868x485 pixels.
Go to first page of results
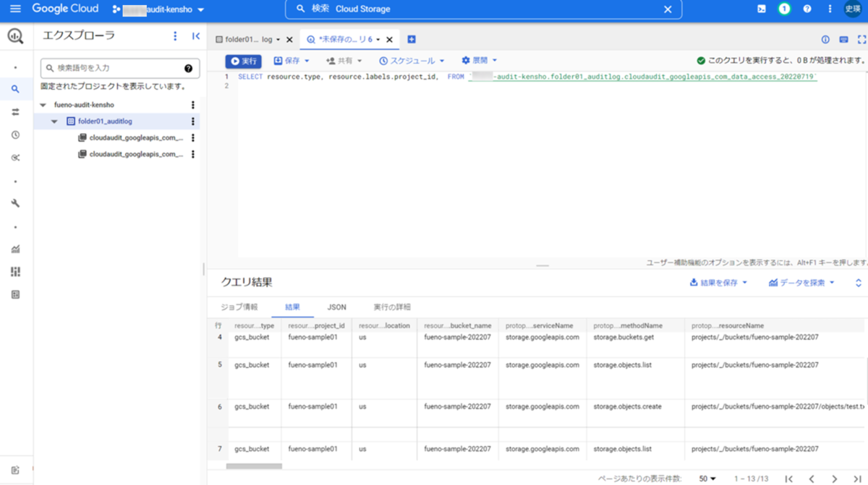[x=789, y=479]
